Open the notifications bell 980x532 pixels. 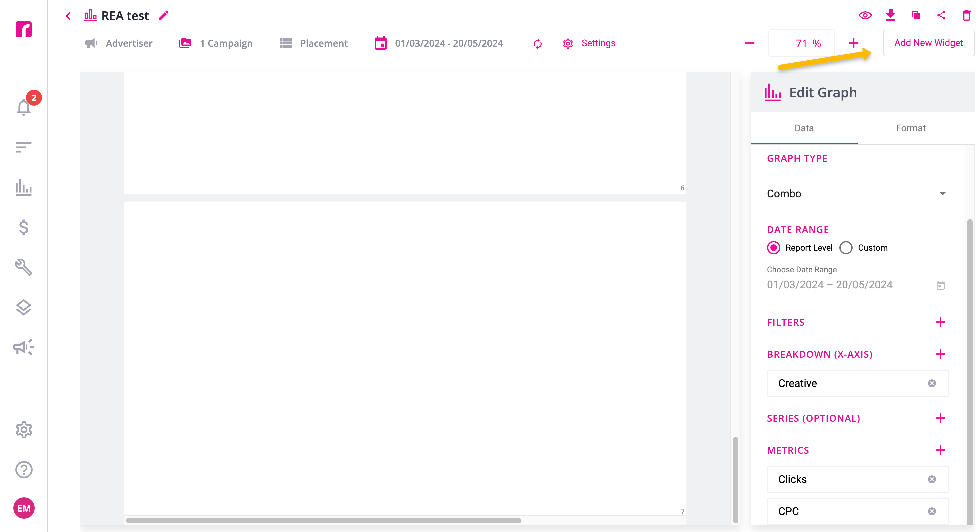[x=24, y=107]
